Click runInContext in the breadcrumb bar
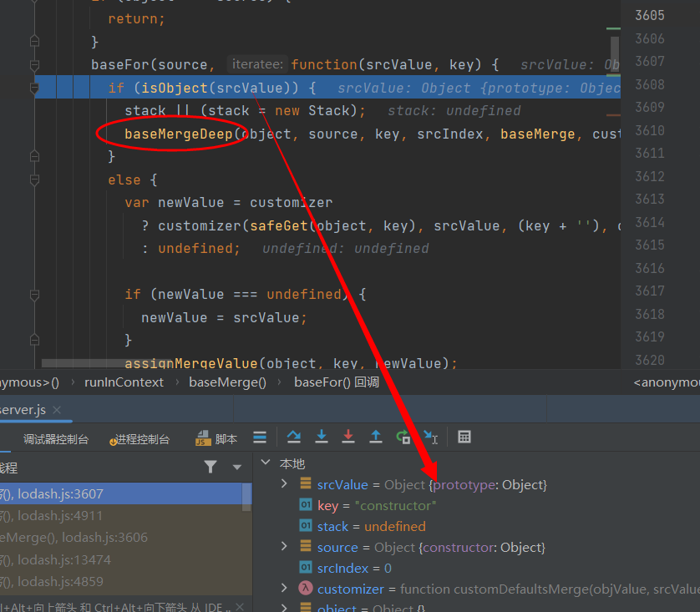Screen dimensions: 700x612 click(124, 382)
